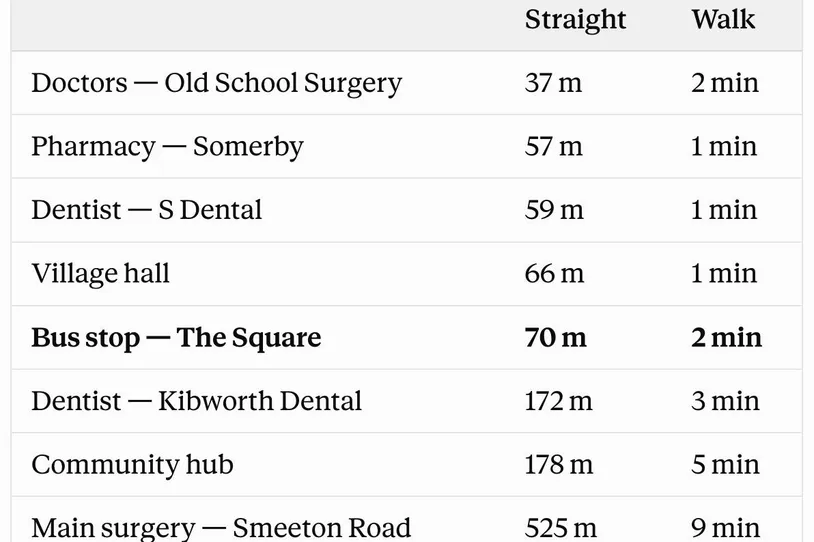Click the 57 m distance value
This screenshot has width=814, height=542.
pyautogui.click(x=553, y=146)
